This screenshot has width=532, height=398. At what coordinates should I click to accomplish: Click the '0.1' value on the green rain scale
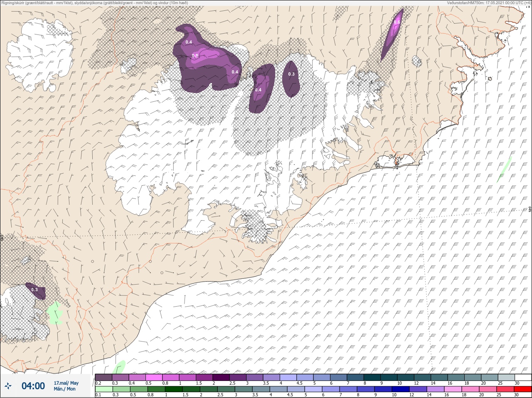(x=98, y=395)
